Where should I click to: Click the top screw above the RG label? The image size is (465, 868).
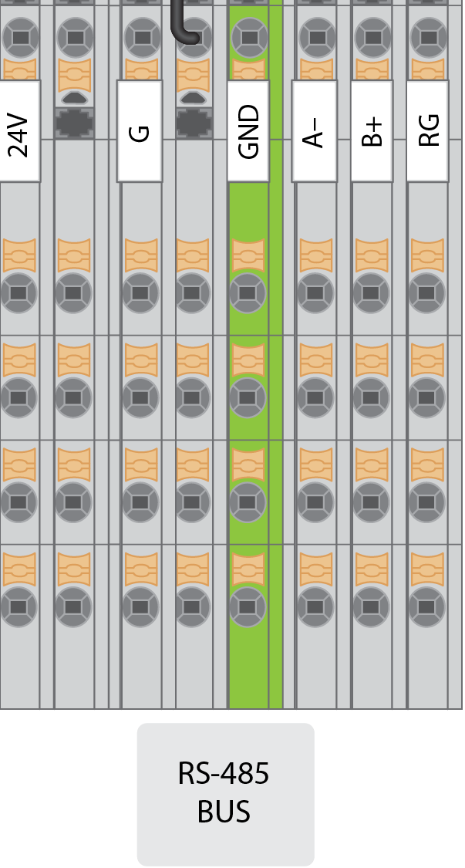coord(428,35)
